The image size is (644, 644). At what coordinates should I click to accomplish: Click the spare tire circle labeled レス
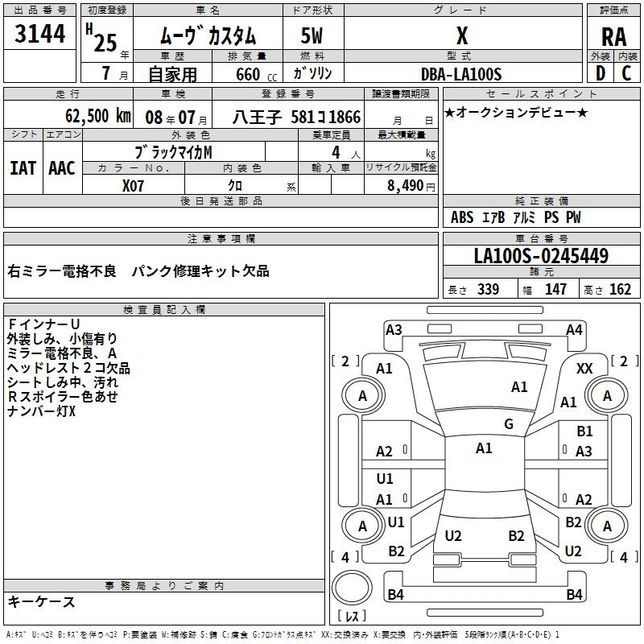(352, 588)
